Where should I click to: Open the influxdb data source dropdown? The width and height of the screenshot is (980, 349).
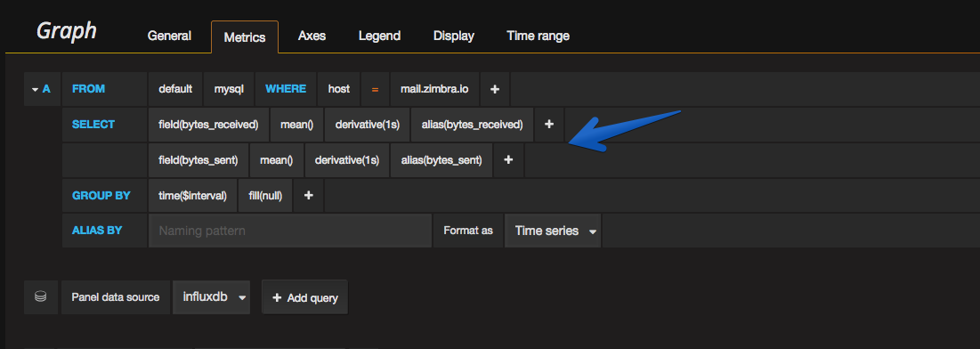pos(211,297)
